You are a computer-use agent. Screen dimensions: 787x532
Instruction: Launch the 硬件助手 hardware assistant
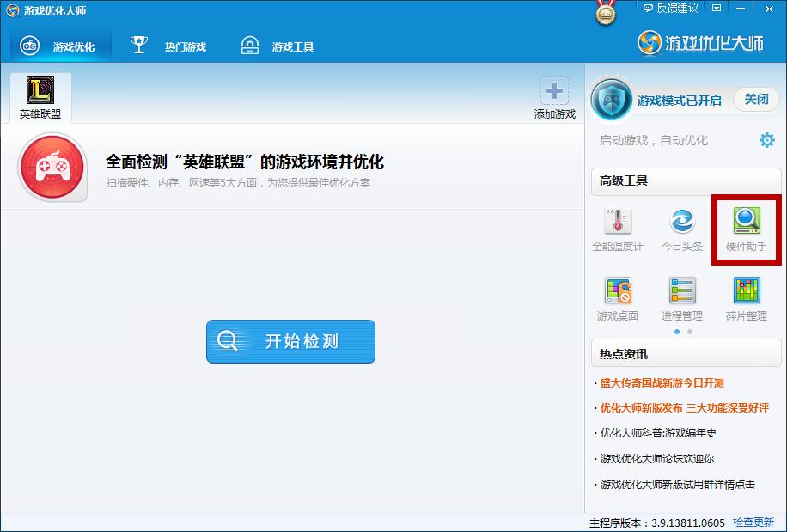click(746, 229)
